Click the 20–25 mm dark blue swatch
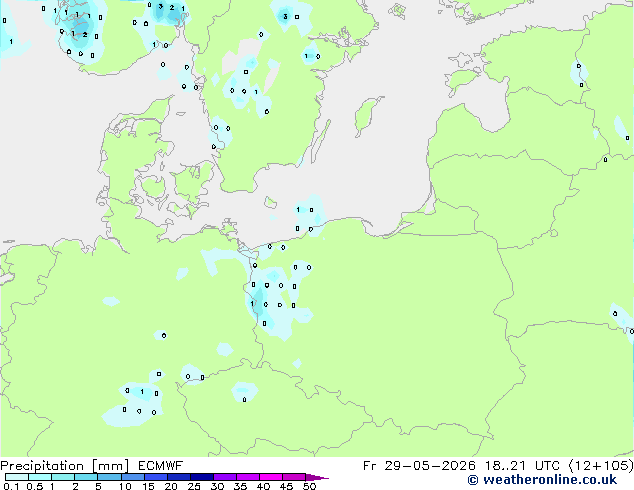The image size is (634, 490). coord(179,477)
